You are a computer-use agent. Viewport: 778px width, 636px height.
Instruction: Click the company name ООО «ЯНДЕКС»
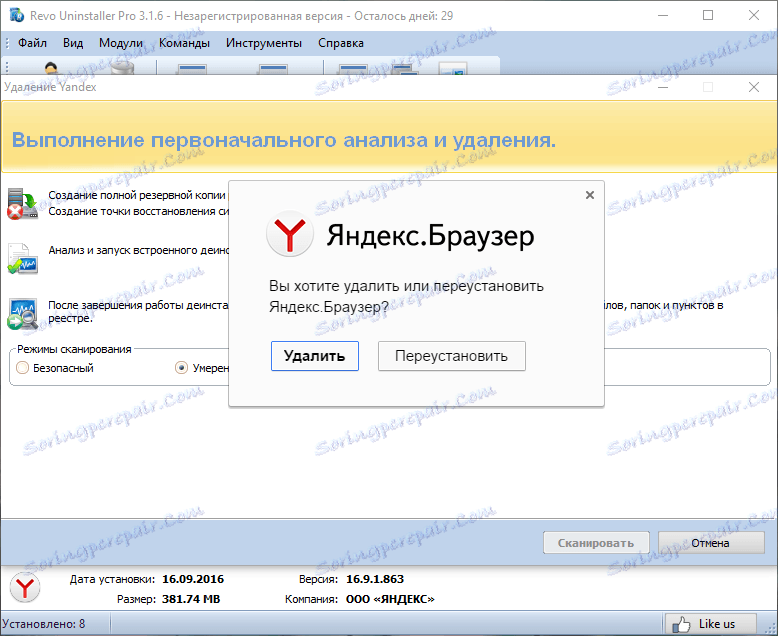coord(390,599)
